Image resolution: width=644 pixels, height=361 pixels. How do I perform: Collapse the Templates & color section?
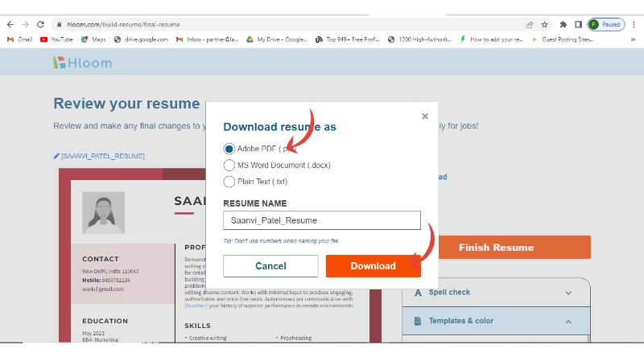click(568, 322)
